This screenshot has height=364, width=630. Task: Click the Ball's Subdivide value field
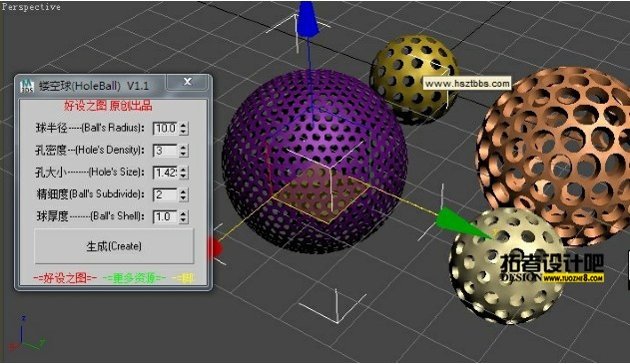[165, 194]
